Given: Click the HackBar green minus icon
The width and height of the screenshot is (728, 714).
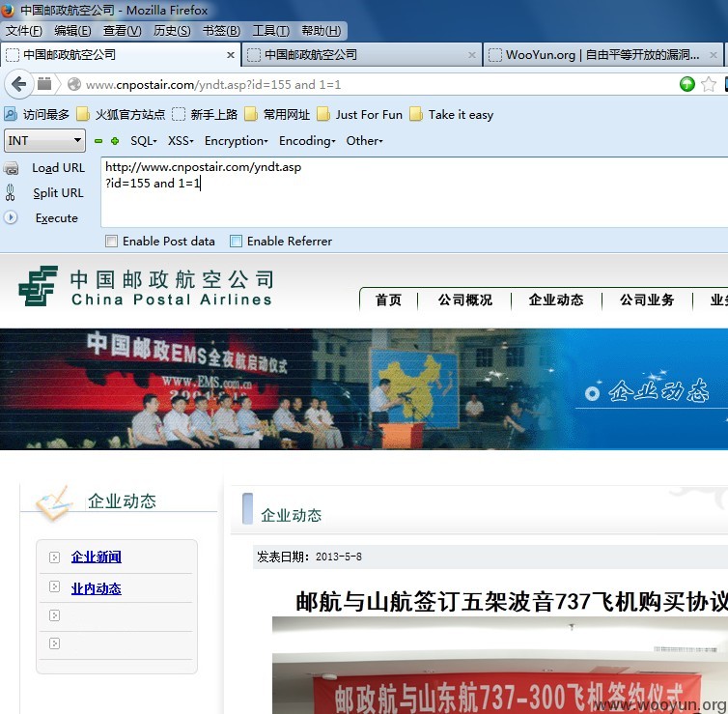Looking at the screenshot, I should (x=98, y=141).
